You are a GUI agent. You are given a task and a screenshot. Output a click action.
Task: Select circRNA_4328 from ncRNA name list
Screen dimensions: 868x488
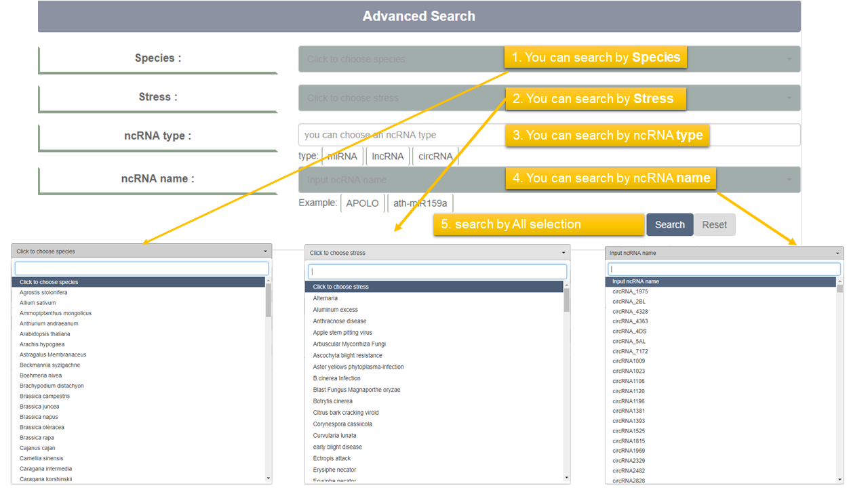[x=630, y=312]
